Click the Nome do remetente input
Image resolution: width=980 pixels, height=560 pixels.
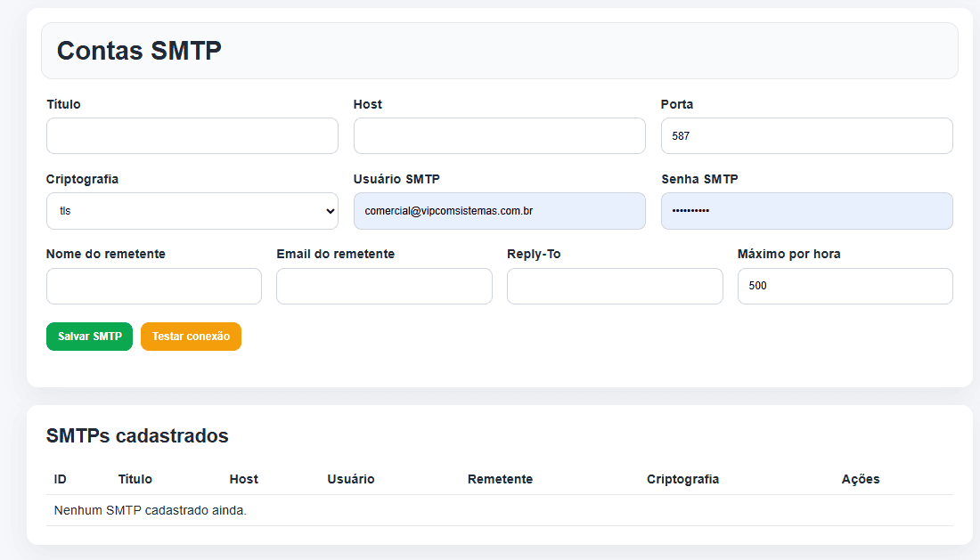[x=153, y=287]
